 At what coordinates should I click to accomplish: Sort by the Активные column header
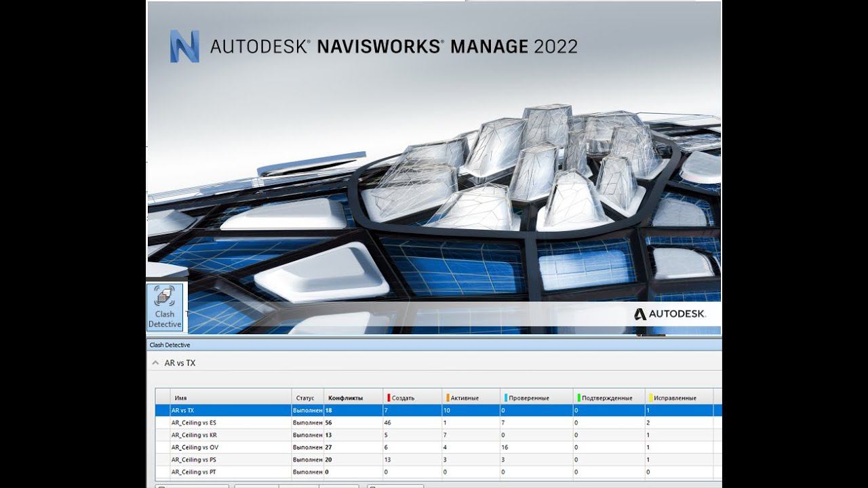coord(472,398)
